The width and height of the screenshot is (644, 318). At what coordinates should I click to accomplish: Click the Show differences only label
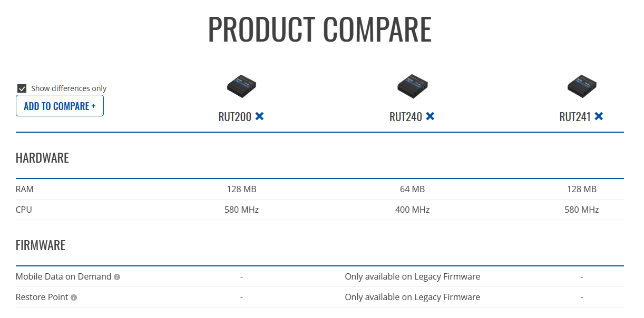(x=69, y=88)
